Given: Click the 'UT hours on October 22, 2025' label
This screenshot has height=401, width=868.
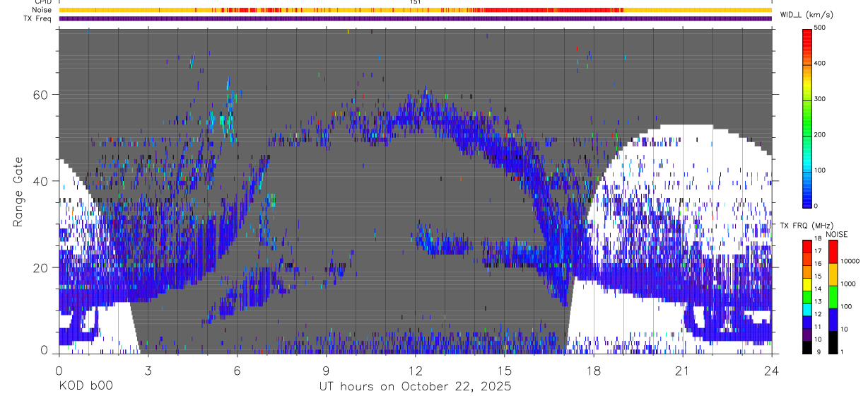Looking at the screenshot, I should tap(415, 386).
